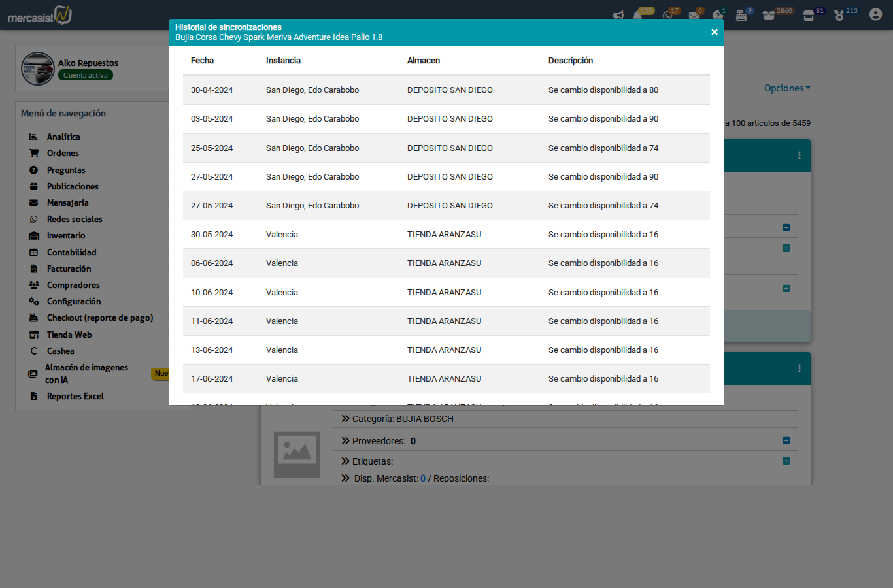Screen dimensions: 893x588
Task: Click the Fecha column header
Action: (x=202, y=61)
